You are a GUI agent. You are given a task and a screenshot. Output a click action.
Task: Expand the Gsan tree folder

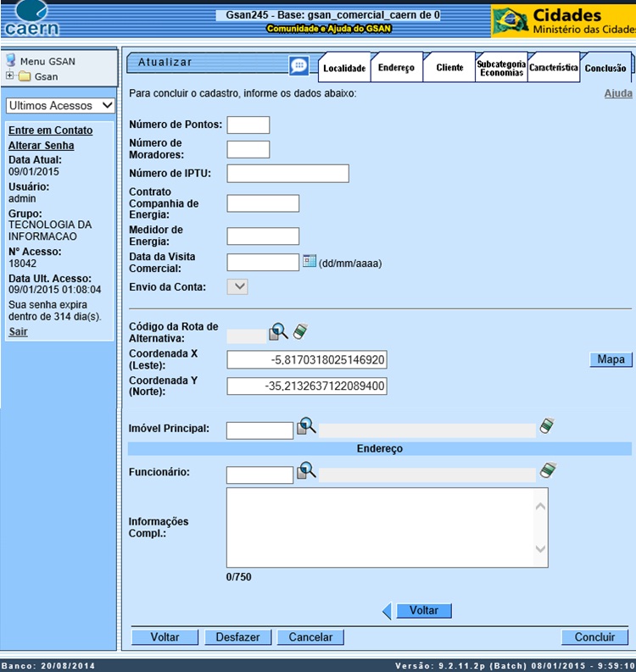10,76
